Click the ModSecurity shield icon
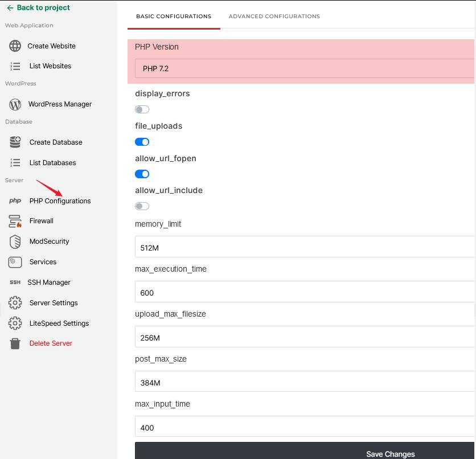 [15, 241]
